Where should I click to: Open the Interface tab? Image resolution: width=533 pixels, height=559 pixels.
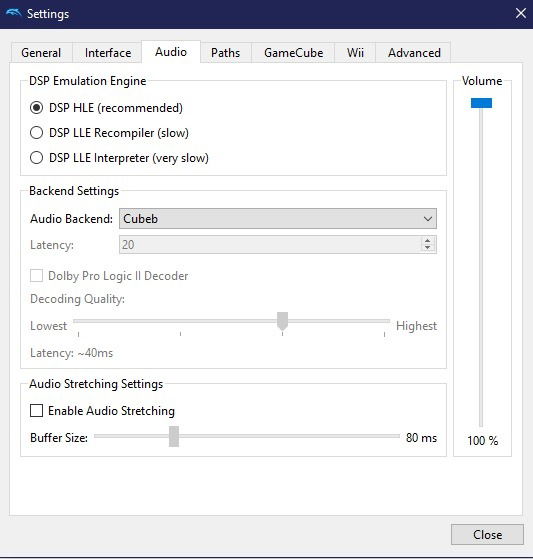(x=108, y=53)
